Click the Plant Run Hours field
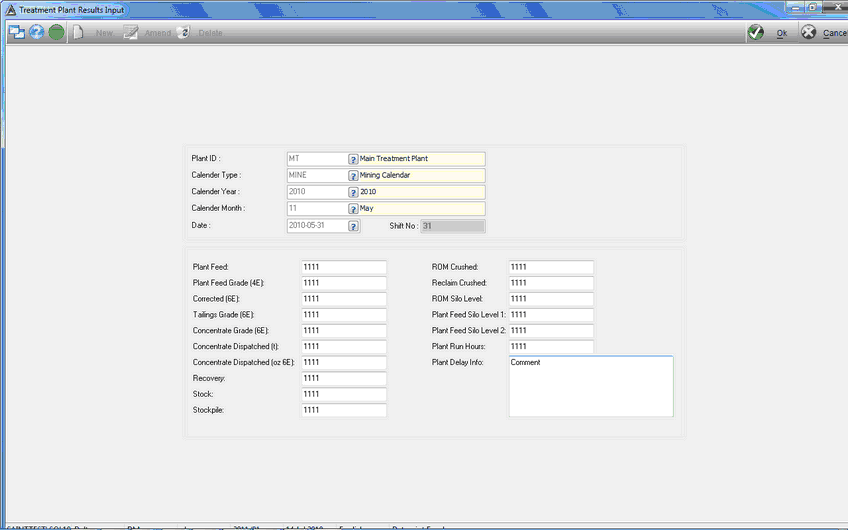The image size is (848, 530). [551, 347]
